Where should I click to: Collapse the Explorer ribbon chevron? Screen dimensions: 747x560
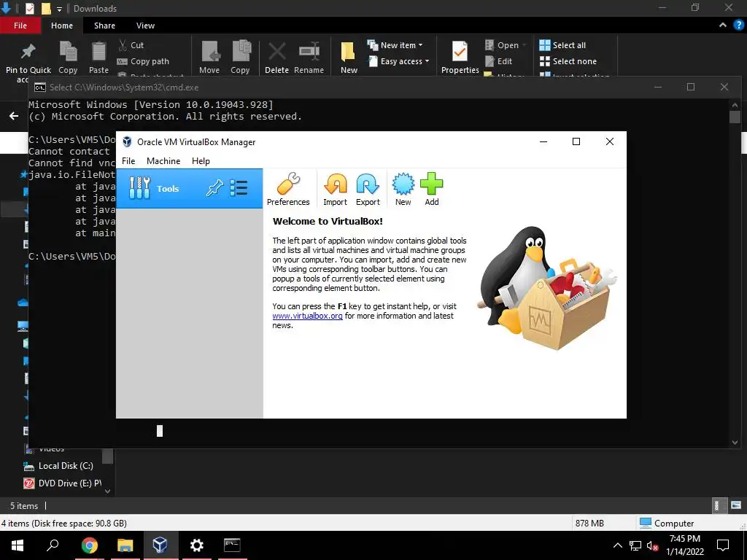pyautogui.click(x=723, y=26)
